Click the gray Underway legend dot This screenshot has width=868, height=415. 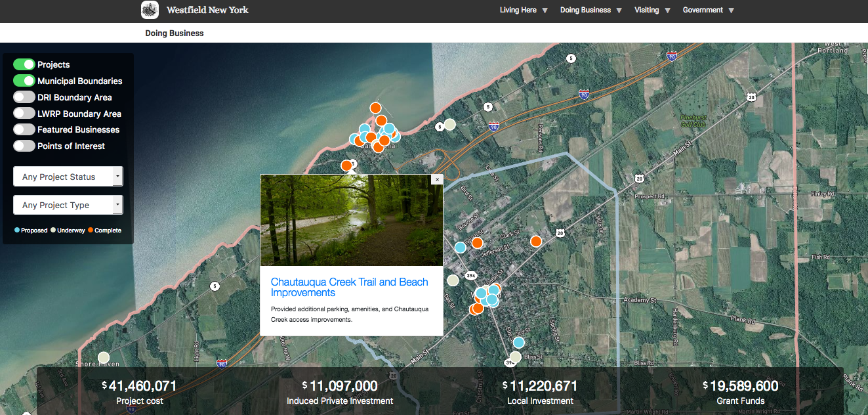click(x=54, y=230)
